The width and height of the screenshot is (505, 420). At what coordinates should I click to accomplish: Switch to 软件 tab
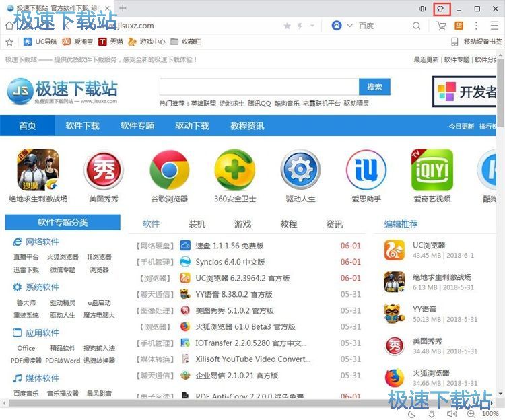[x=151, y=224]
